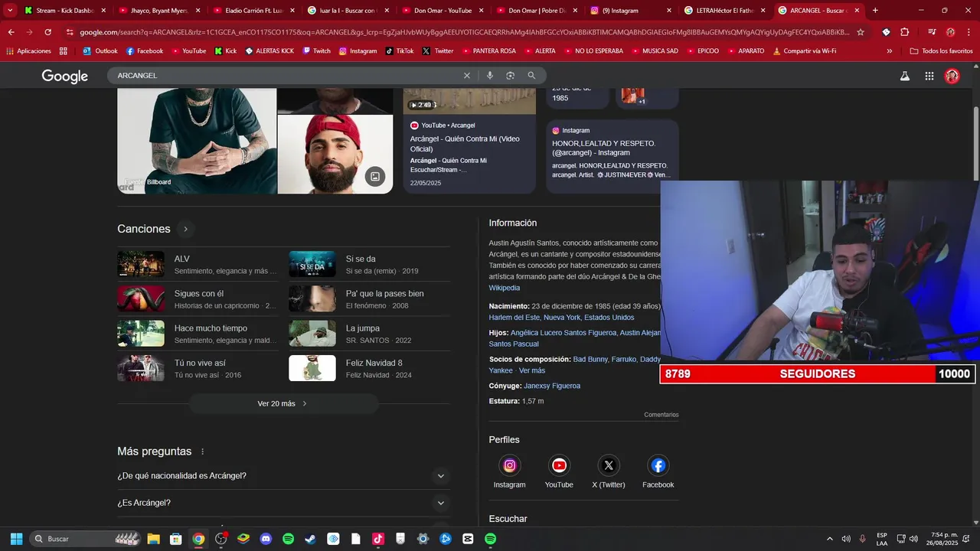Start a voice search with the microphone
980x551 pixels.
pos(489,76)
